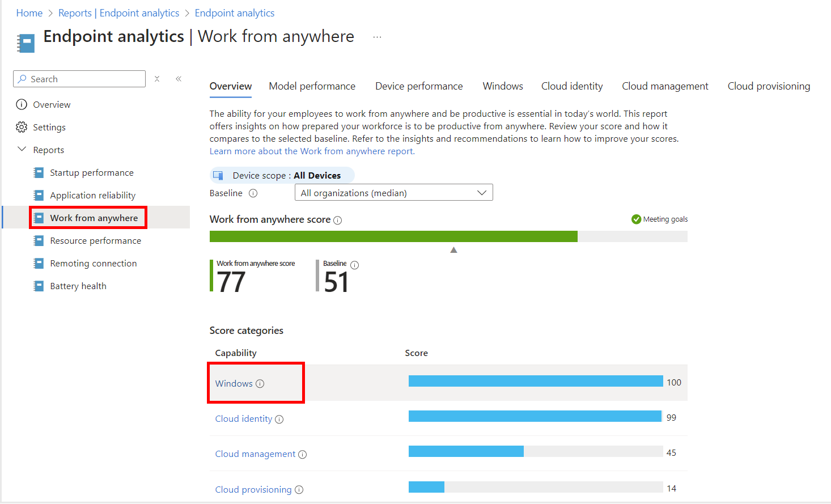Click info icon next to Cloud identity capability
This screenshot has width=831, height=504.
click(279, 420)
